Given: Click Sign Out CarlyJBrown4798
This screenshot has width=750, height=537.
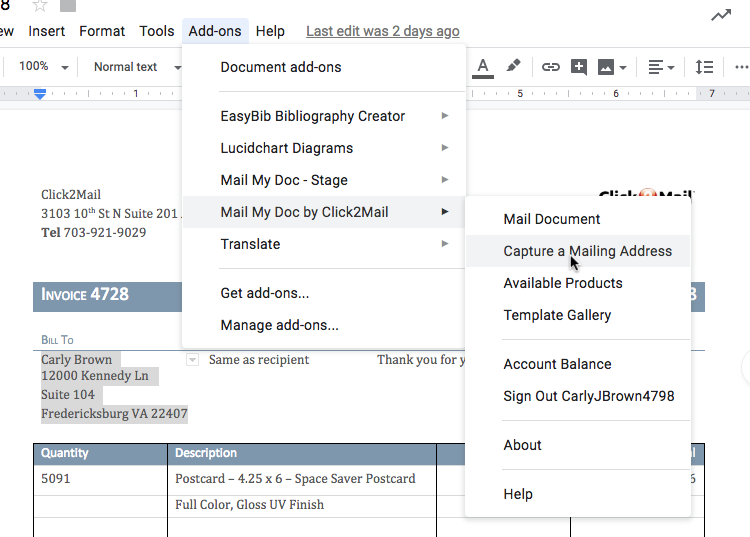Looking at the screenshot, I should [578, 396].
